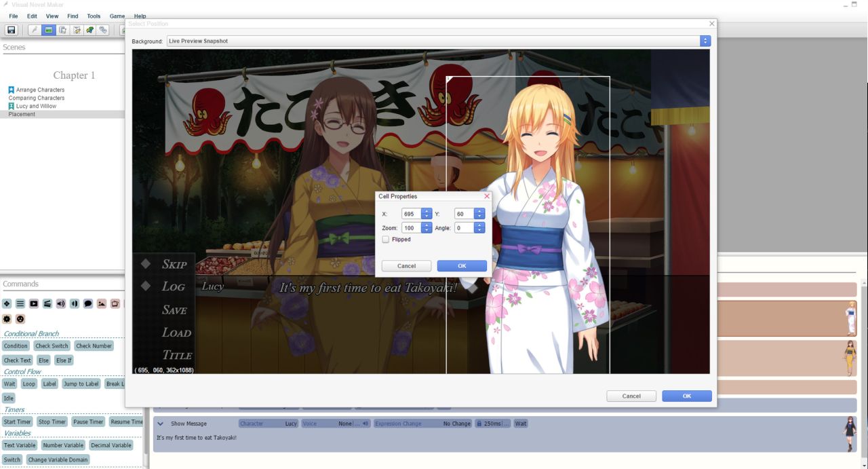Choose the picture image command category
The width and height of the screenshot is (868, 469).
pos(101,303)
